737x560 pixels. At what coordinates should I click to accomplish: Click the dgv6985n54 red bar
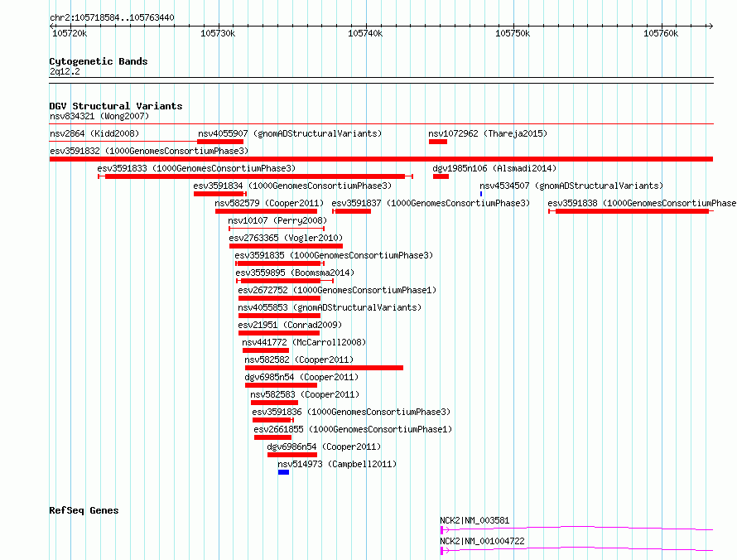click(x=281, y=385)
